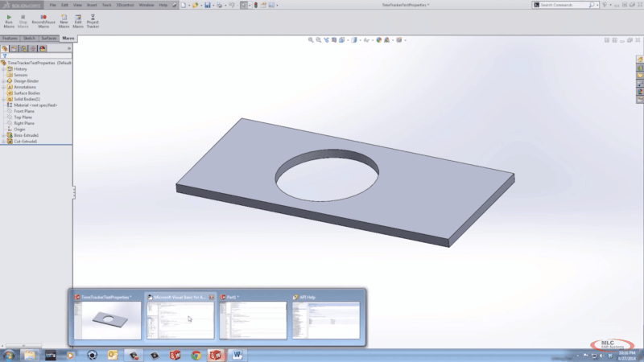This screenshot has height=362, width=644.
Task: Open the 3Dcontrol menu
Action: (x=125, y=5)
